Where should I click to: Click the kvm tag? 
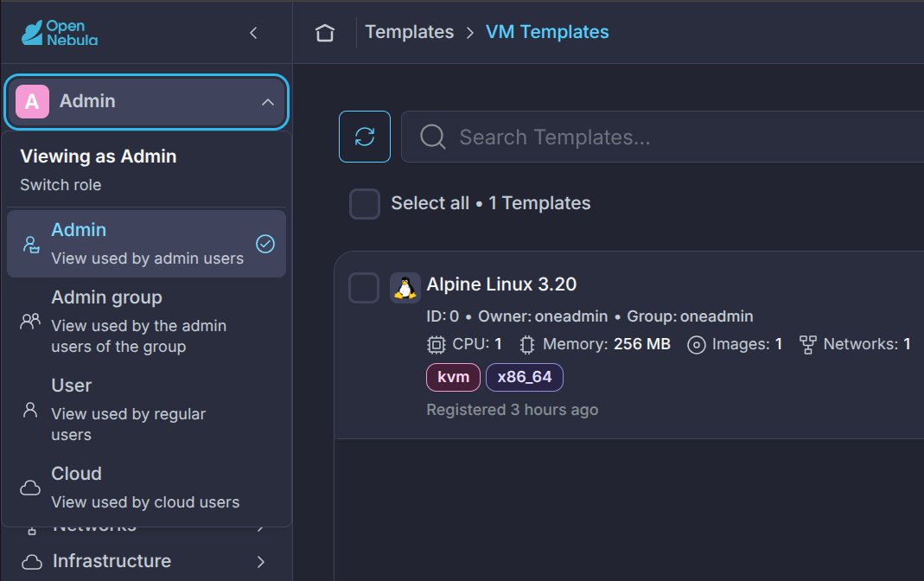453,377
